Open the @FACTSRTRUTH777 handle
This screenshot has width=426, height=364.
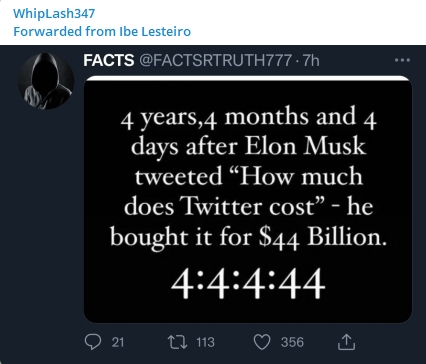(x=215, y=60)
